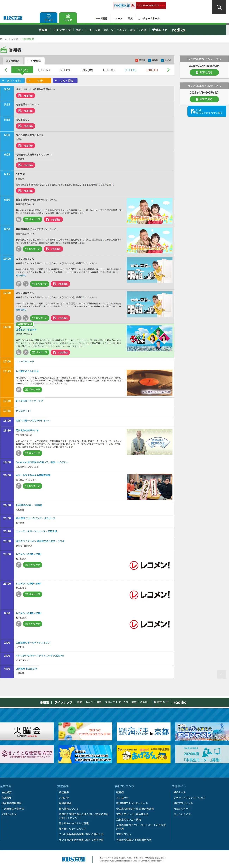Click メッセージ button for ほっかほかラジオ パート1
This screenshot has height=868, width=229.
pos(33,219)
